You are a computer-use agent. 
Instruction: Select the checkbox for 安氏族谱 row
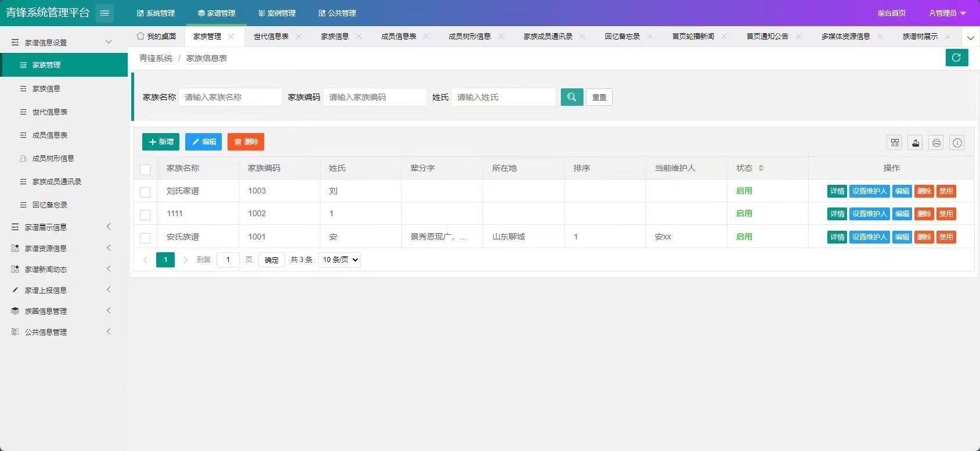pos(145,238)
